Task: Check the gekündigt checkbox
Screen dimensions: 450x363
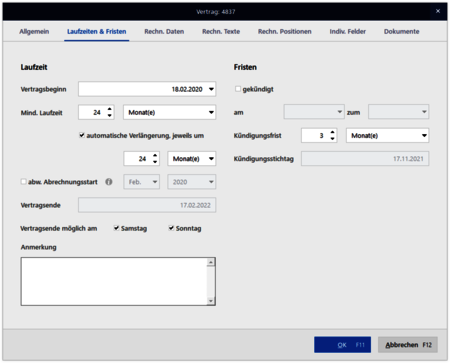Action: (x=238, y=89)
